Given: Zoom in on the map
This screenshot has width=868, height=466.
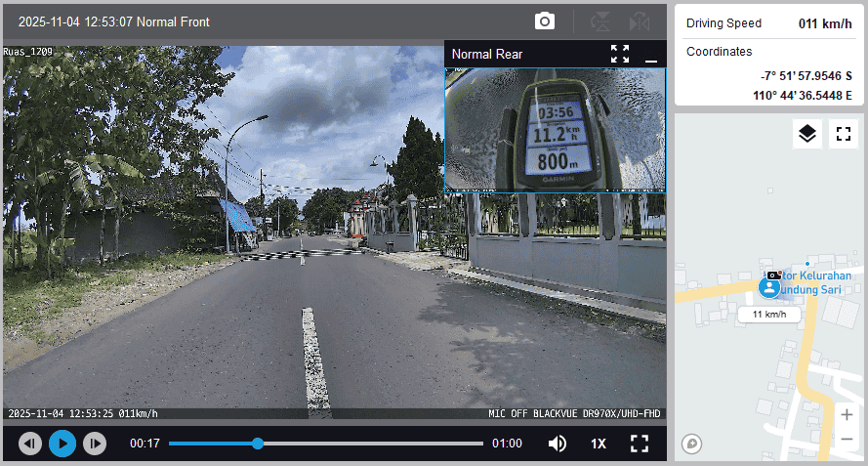Looking at the screenshot, I should (x=847, y=415).
